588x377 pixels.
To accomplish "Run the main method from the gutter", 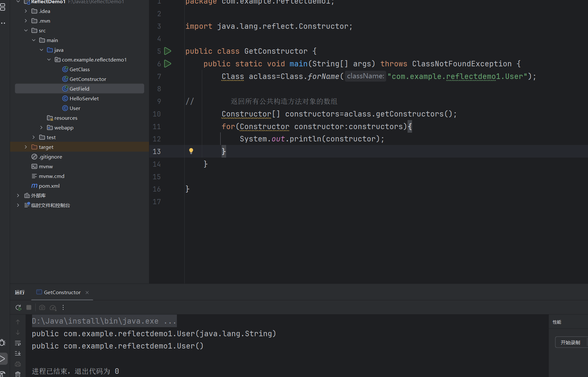I will pyautogui.click(x=167, y=64).
